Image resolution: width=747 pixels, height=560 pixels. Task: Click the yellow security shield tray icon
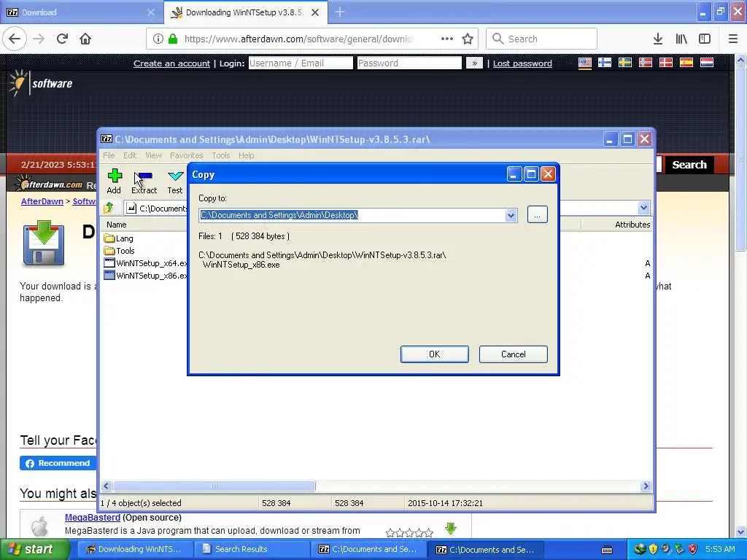click(x=653, y=549)
